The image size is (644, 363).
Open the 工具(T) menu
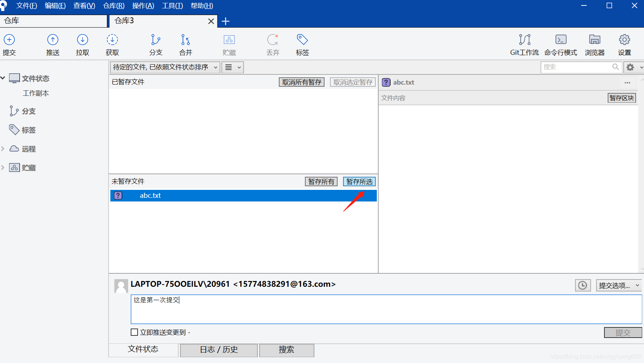[172, 6]
